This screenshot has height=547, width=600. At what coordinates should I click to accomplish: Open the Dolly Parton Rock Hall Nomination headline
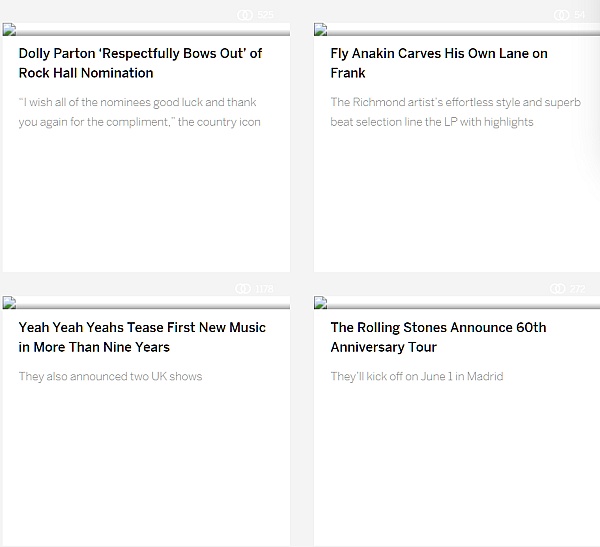click(140, 63)
